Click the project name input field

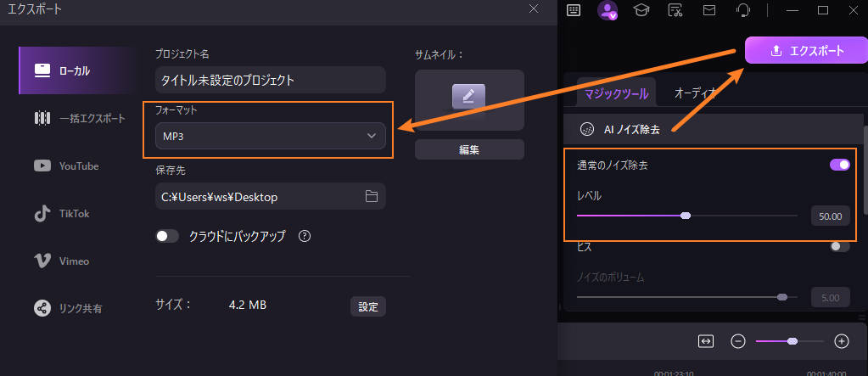pyautogui.click(x=270, y=80)
